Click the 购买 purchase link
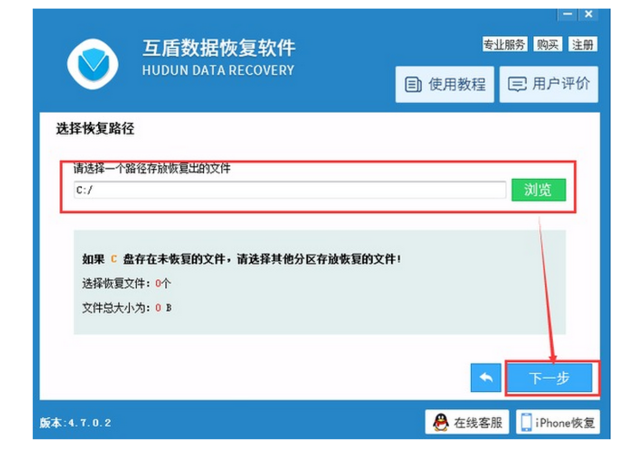 [x=548, y=44]
